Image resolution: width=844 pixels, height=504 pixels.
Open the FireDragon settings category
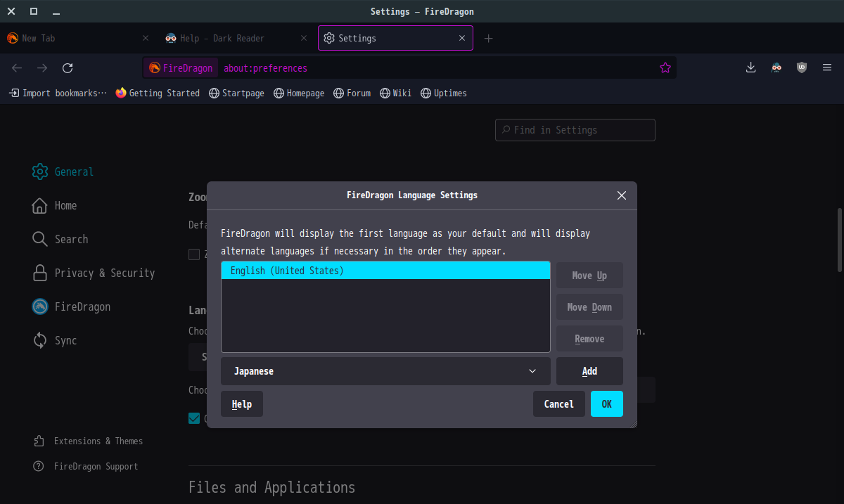(x=71, y=306)
